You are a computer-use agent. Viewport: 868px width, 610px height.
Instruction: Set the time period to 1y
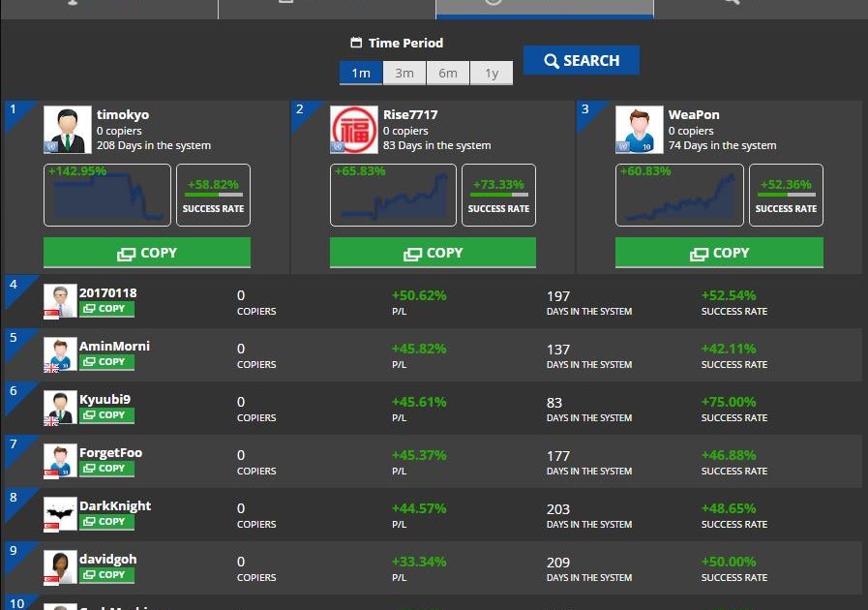point(492,74)
